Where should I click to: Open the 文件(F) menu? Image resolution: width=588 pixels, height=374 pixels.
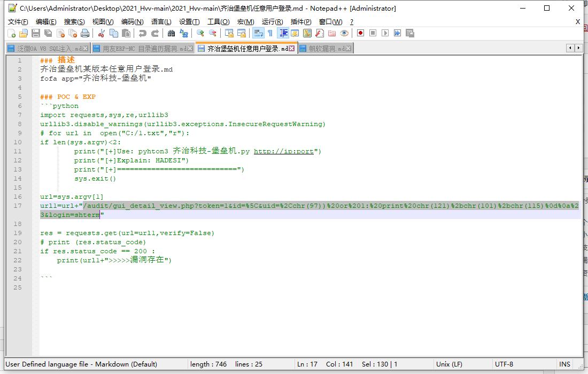(18, 22)
